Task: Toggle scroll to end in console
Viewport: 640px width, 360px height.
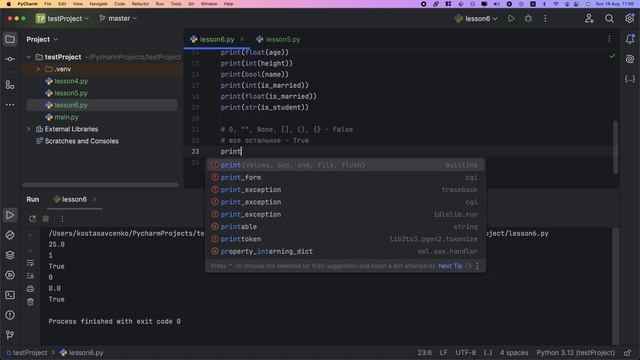Action: tap(30, 276)
